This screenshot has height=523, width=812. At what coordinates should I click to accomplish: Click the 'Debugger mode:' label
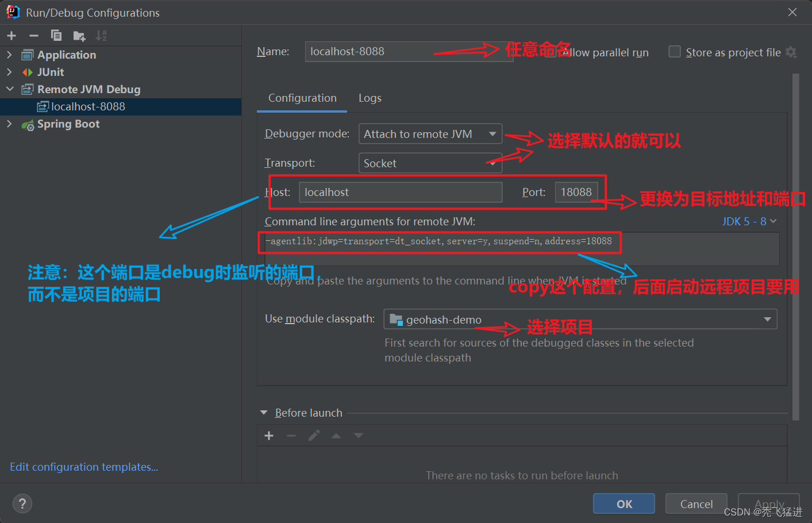pos(307,134)
